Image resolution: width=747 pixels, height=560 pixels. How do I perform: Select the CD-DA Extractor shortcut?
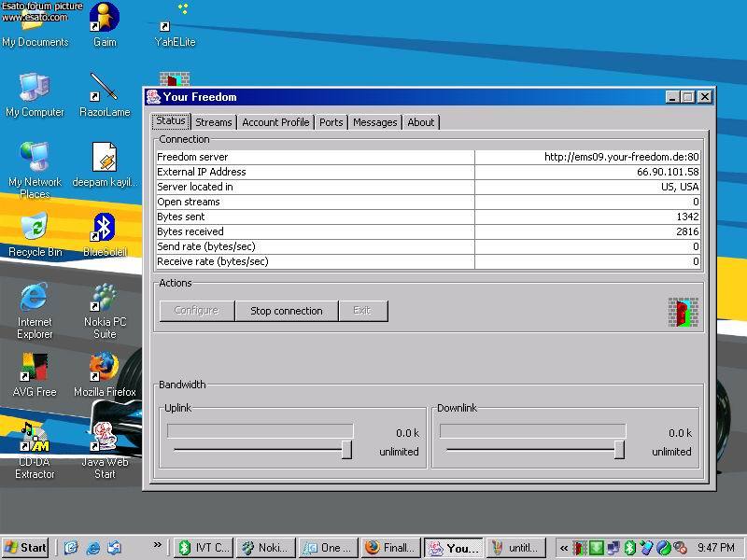[x=35, y=451]
